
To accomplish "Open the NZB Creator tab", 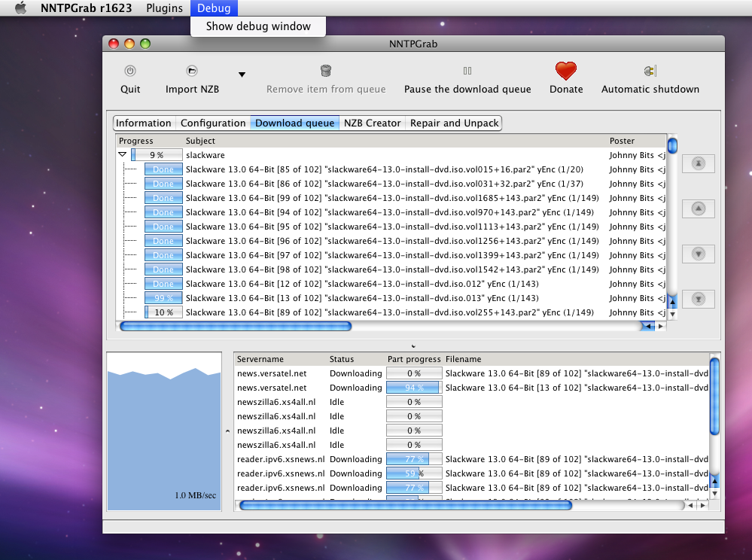I will click(372, 123).
